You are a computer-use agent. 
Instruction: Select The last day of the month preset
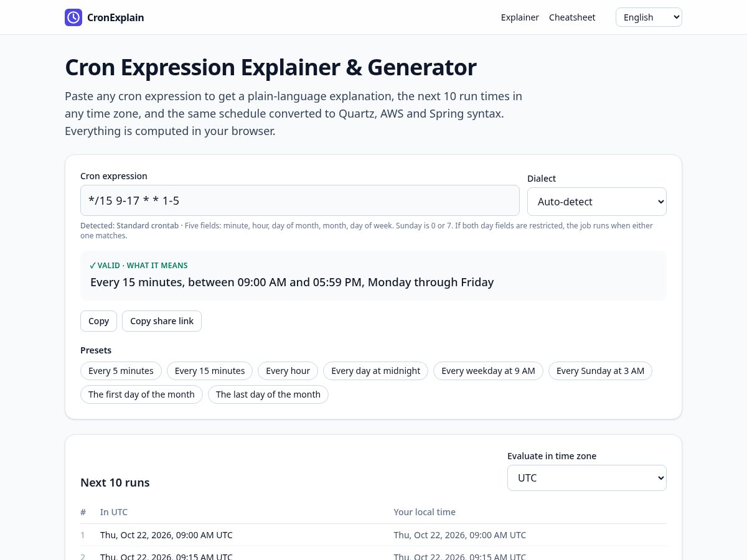[268, 394]
